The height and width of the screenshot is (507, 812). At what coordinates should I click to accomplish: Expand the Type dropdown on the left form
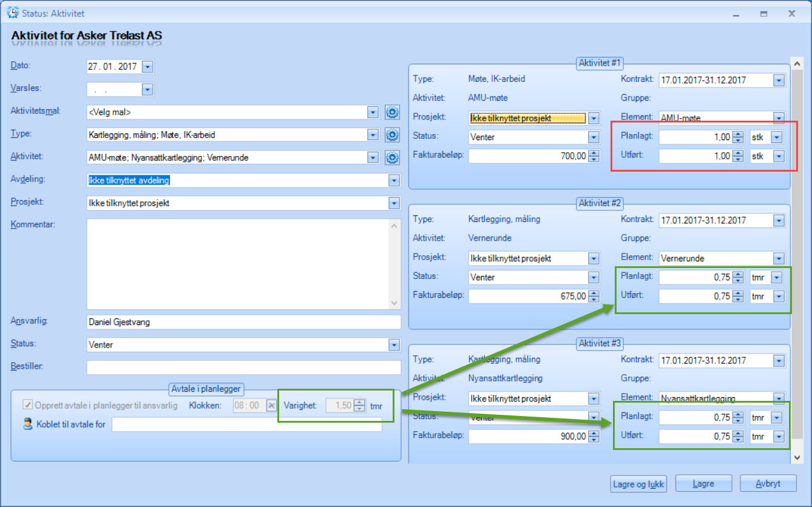(x=373, y=135)
